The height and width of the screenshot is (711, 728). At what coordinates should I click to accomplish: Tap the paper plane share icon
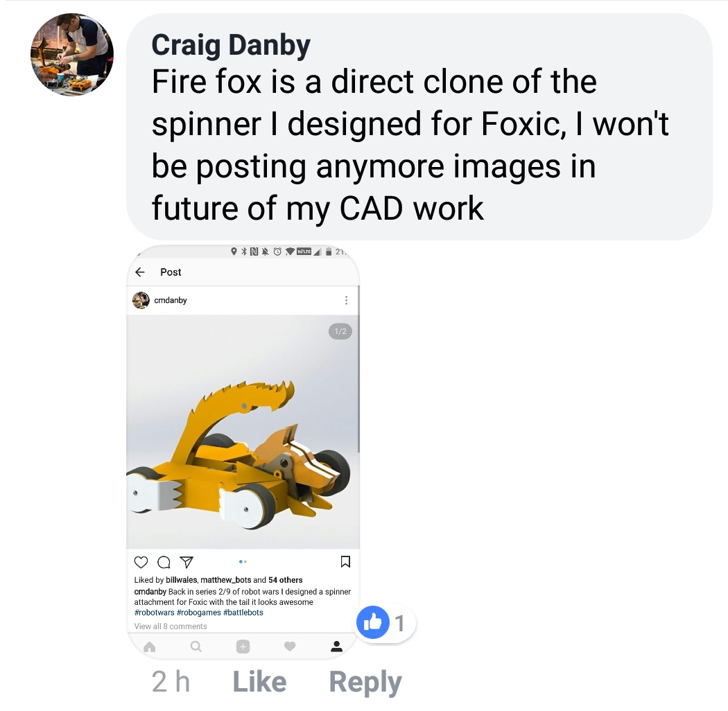pos(187,563)
